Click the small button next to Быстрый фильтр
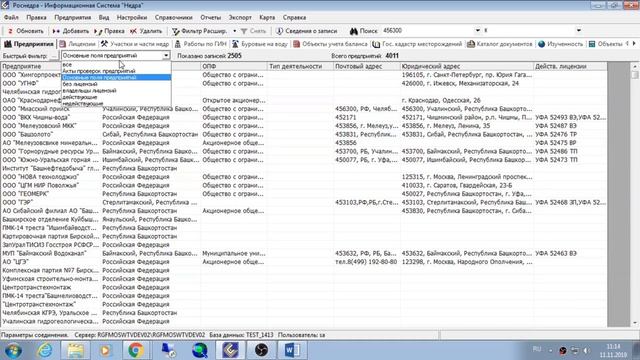Screen dimensions: 640x360 [53, 56]
